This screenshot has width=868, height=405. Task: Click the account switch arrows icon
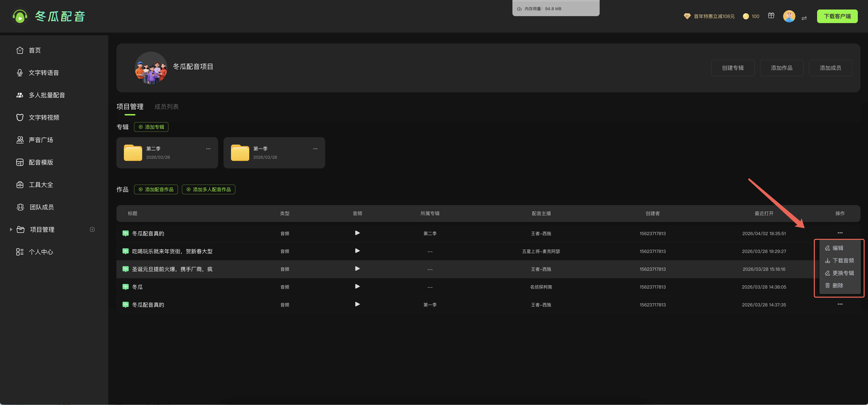click(804, 18)
